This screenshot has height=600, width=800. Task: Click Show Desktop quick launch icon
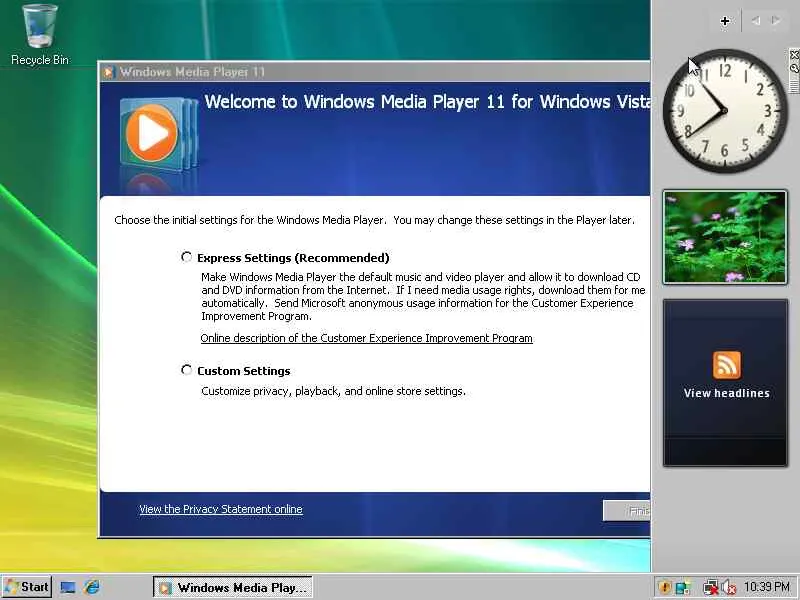tap(68, 588)
